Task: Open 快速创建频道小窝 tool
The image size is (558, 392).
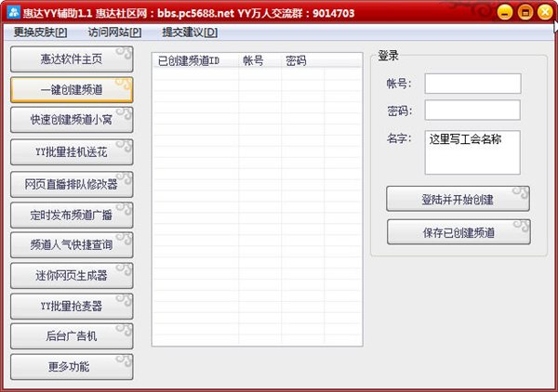Action: click(x=72, y=120)
